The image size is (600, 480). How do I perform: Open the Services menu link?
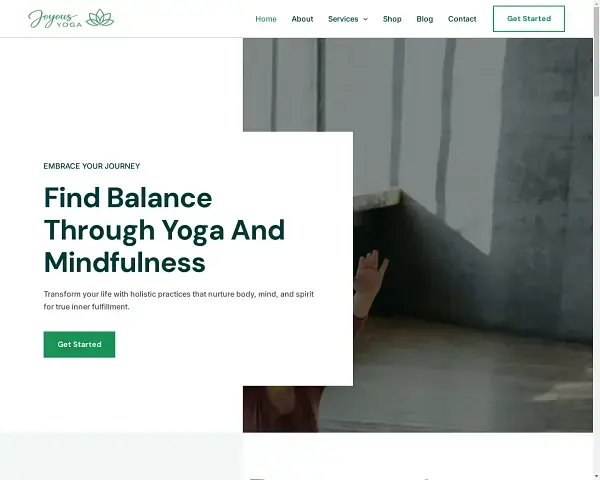(x=343, y=19)
